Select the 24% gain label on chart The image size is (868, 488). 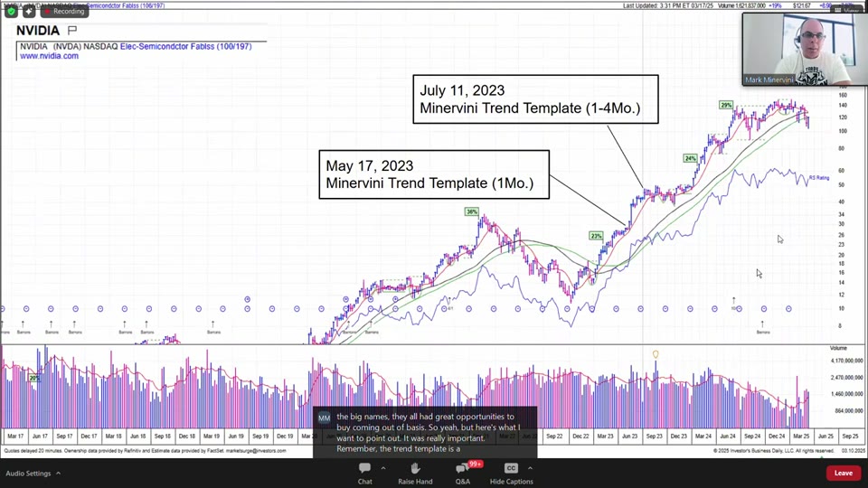[x=690, y=158]
